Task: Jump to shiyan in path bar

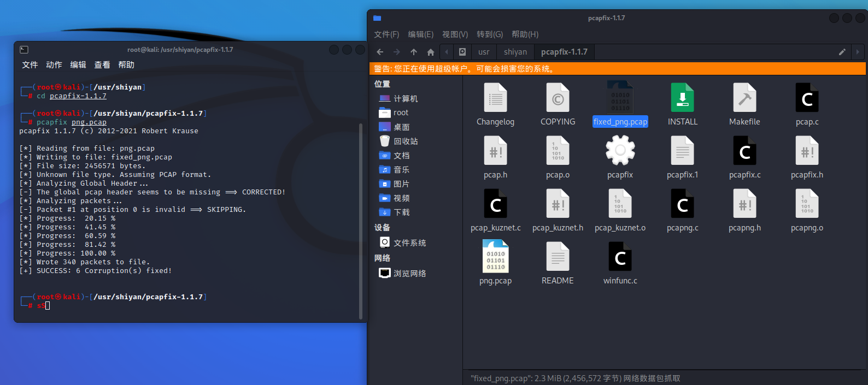Action: point(515,52)
